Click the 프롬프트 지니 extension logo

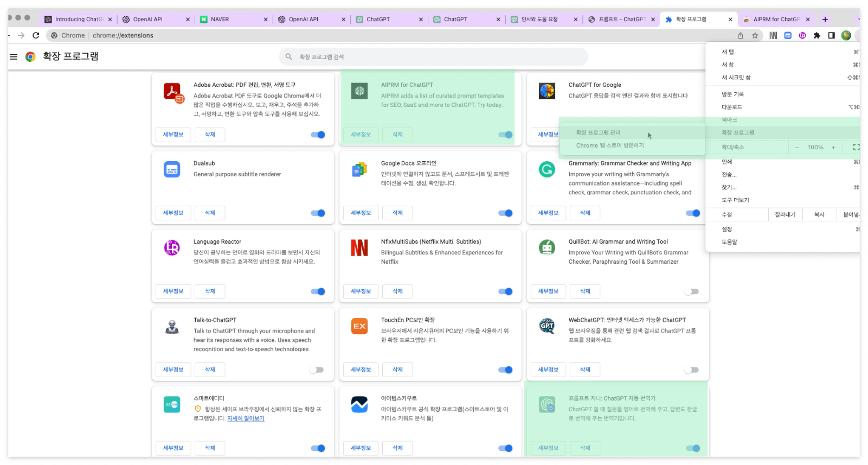(546, 405)
